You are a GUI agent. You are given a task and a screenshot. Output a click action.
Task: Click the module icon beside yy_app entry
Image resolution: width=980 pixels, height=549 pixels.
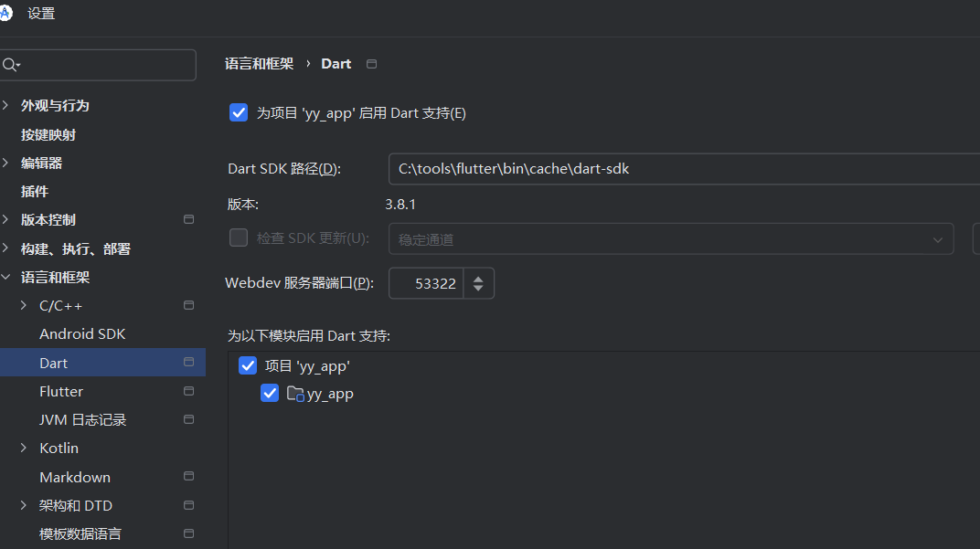tap(294, 394)
